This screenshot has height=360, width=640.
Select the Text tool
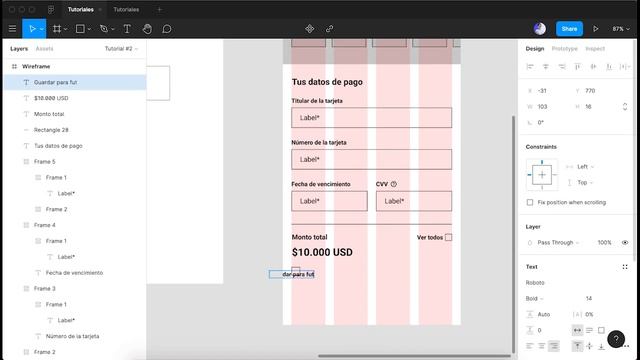click(127, 29)
